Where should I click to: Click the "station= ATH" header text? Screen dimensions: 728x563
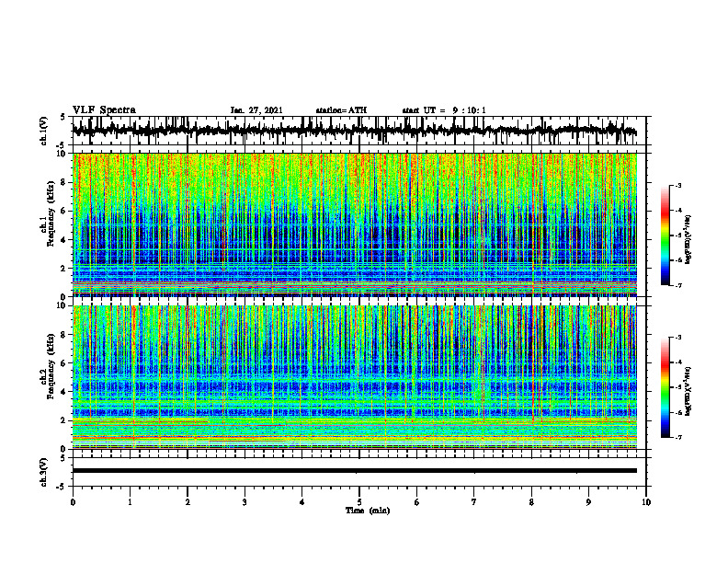pos(341,110)
